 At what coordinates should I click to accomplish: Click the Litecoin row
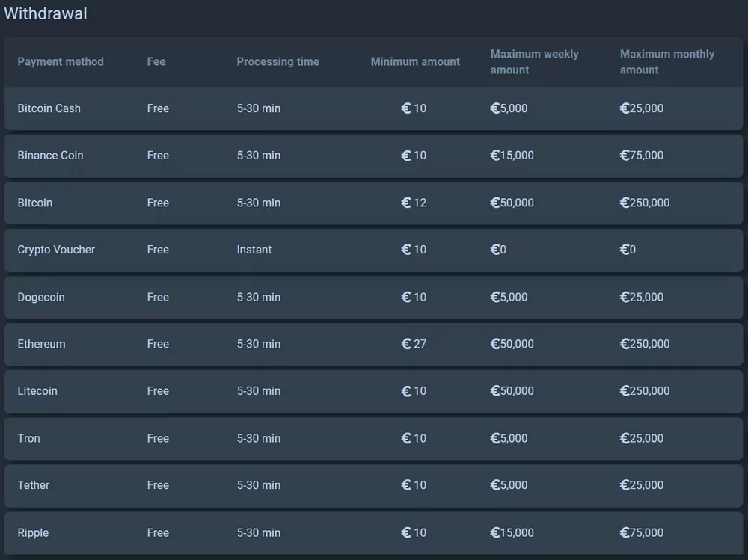pyautogui.click(x=37, y=391)
